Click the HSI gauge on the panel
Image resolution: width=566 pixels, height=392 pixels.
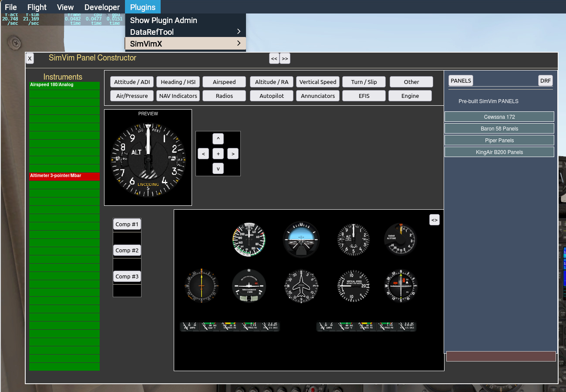[x=401, y=285]
